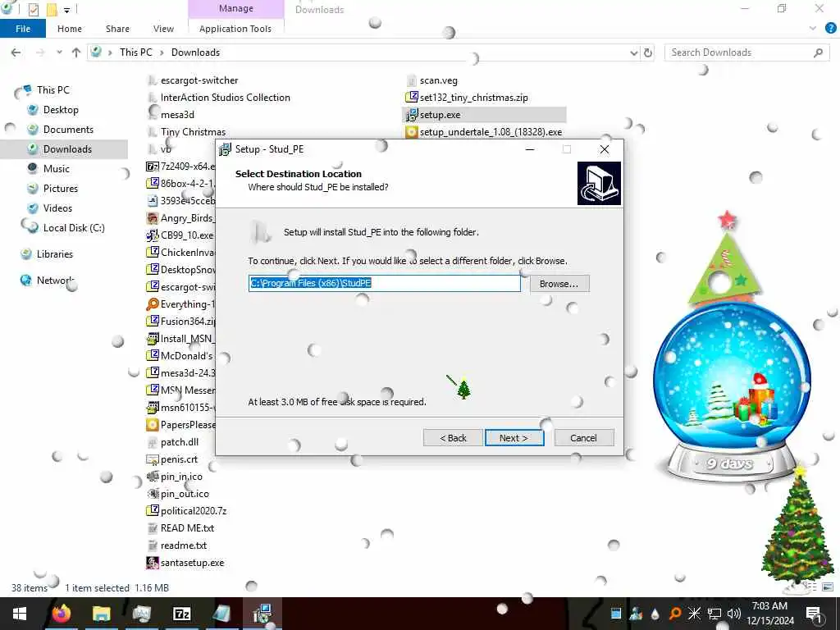
Task: Open the Explorer help icon
Action: click(x=830, y=29)
